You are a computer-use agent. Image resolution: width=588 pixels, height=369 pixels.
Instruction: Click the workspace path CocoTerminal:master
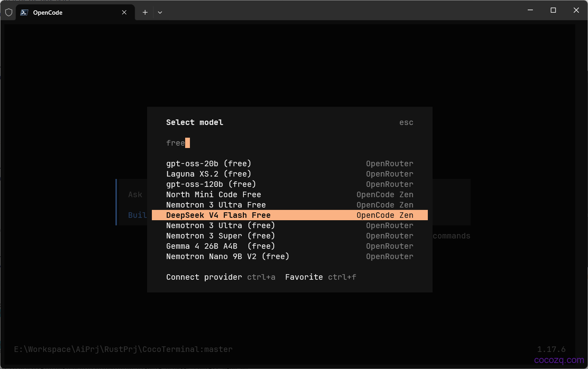[123, 349]
